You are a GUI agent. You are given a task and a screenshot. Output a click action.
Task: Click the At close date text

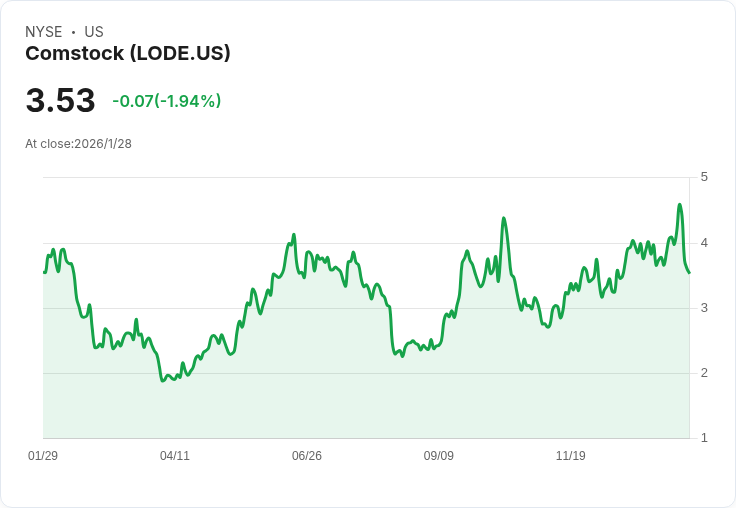(x=78, y=144)
